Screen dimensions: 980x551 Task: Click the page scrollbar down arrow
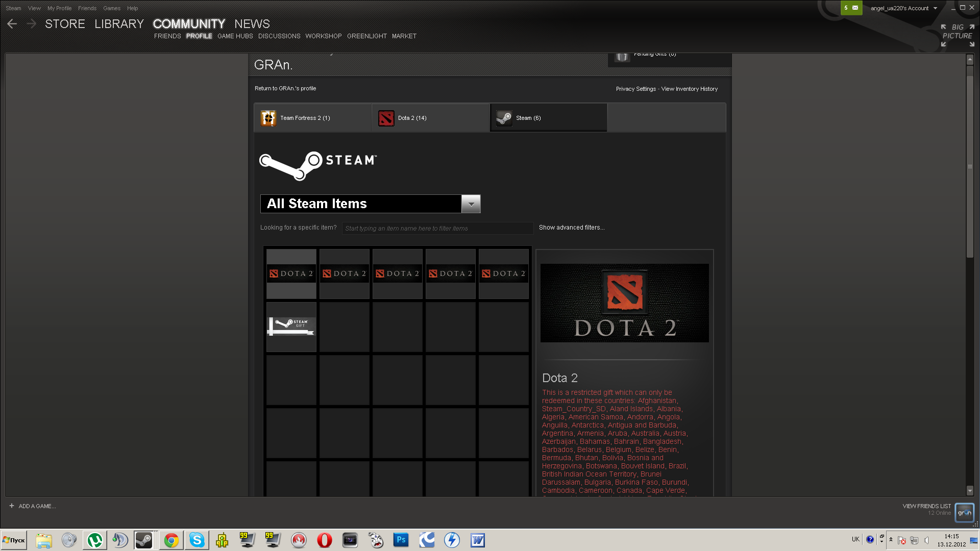click(970, 491)
